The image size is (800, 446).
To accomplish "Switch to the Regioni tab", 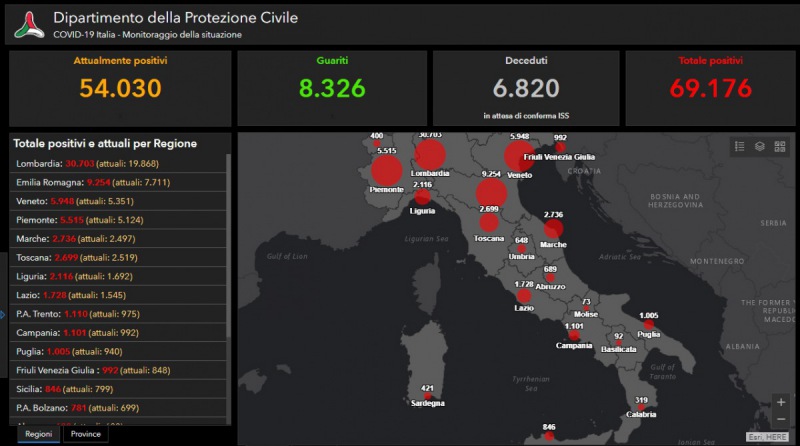I will (x=39, y=434).
